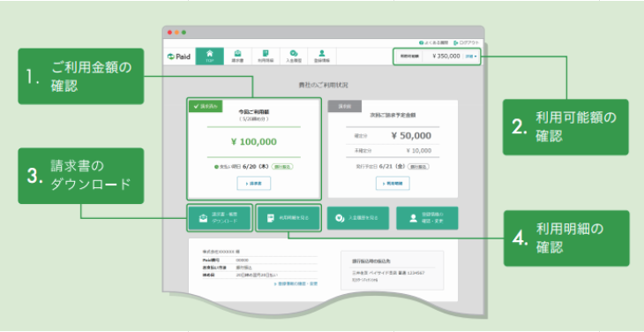Click the 銀行振込 tag beside 6/21
Viewport: 644px width, 332px height.
(418, 167)
